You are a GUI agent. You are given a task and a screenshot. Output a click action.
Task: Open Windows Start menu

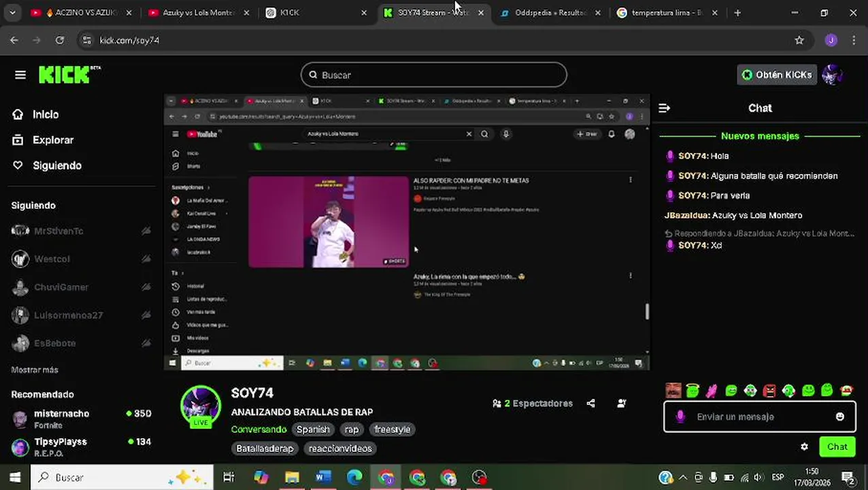point(15,477)
